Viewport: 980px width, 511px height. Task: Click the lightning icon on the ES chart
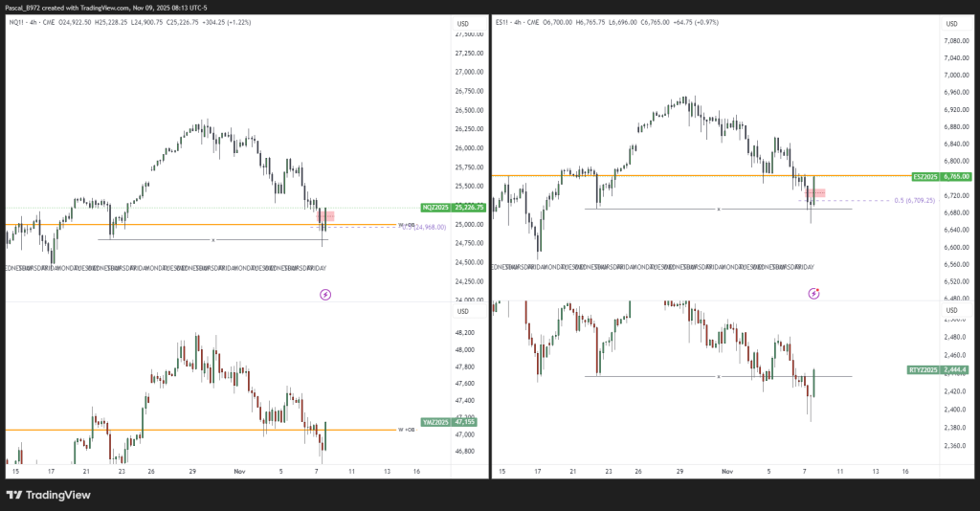[813, 294]
